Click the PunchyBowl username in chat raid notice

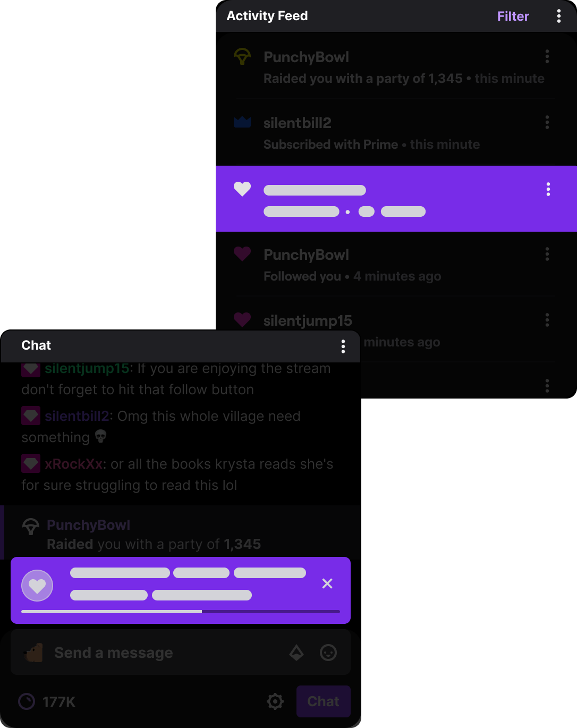[88, 525]
